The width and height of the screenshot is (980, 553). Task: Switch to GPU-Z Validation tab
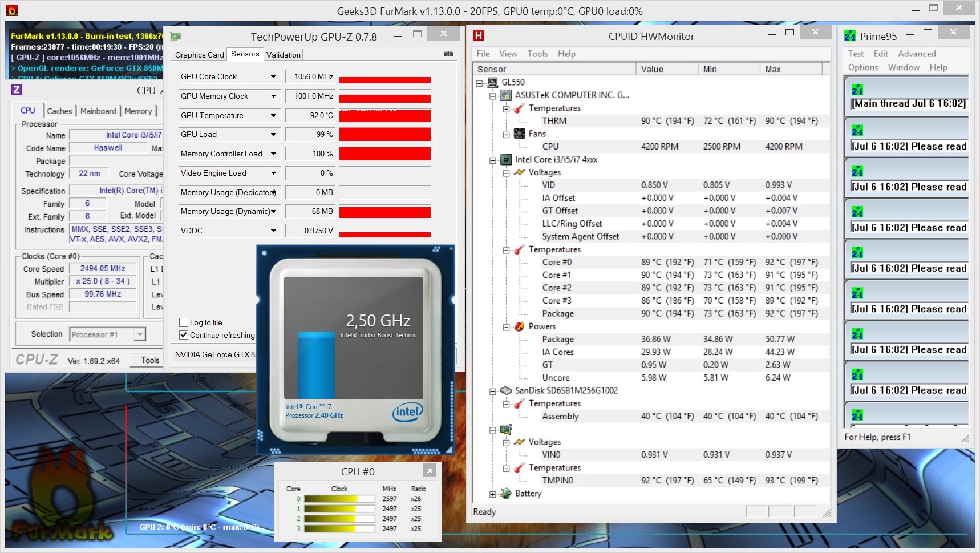click(284, 55)
